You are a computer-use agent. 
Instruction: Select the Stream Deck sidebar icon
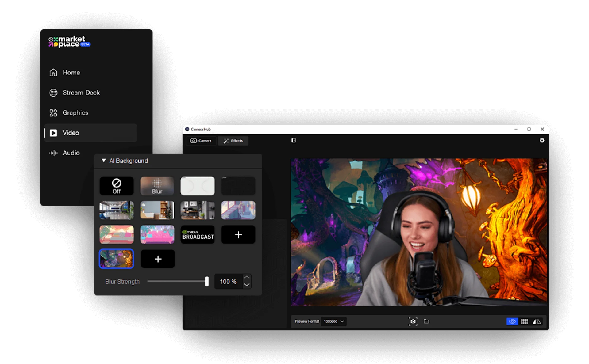(53, 93)
